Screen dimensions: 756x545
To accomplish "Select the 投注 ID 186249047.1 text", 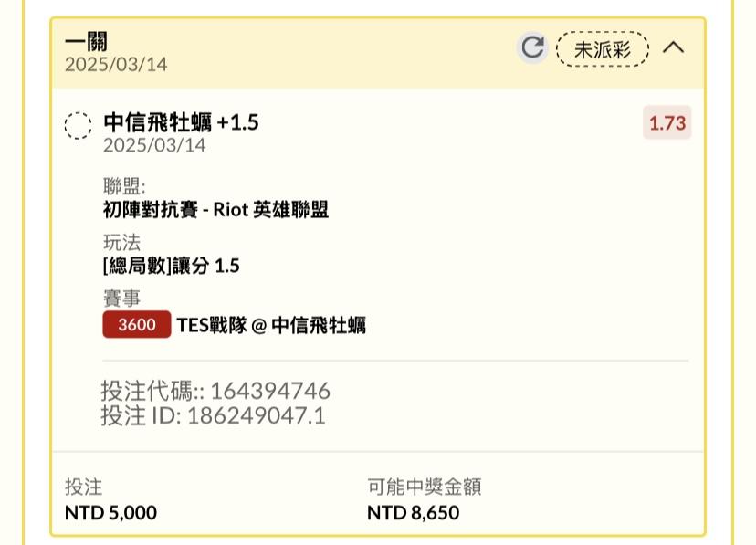I will click(x=213, y=415).
